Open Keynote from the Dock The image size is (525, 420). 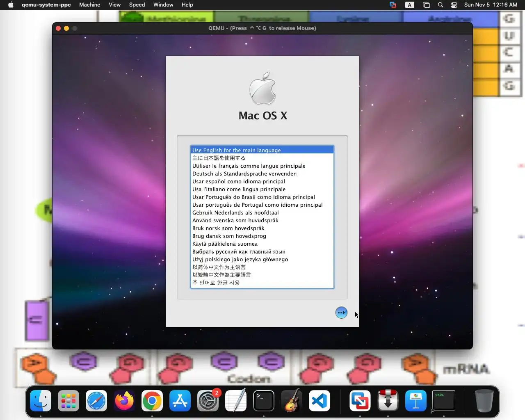416,400
